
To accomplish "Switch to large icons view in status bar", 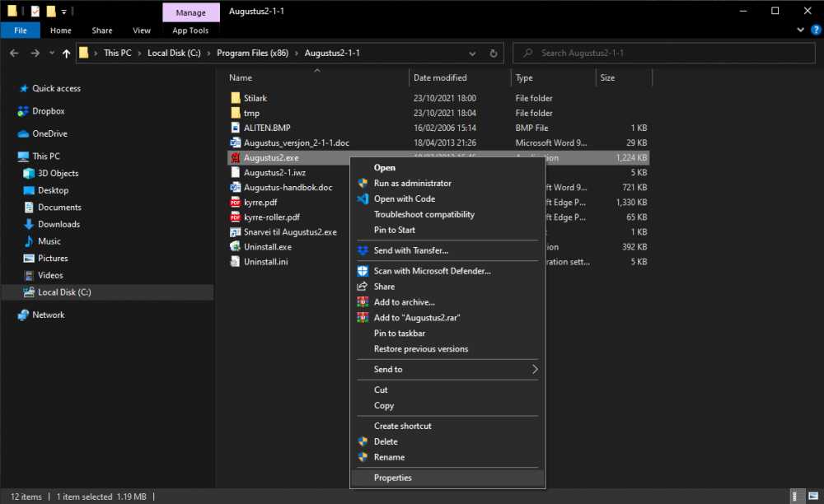I will 812,497.
